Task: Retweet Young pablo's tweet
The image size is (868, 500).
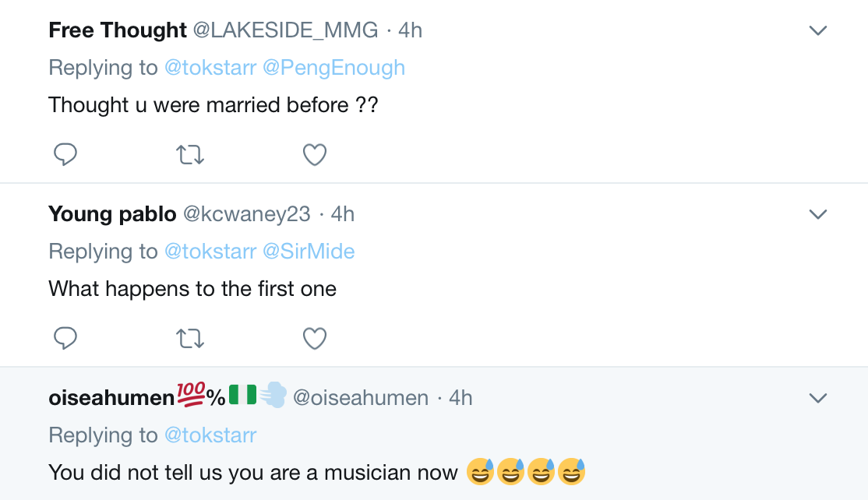Action: (x=191, y=338)
